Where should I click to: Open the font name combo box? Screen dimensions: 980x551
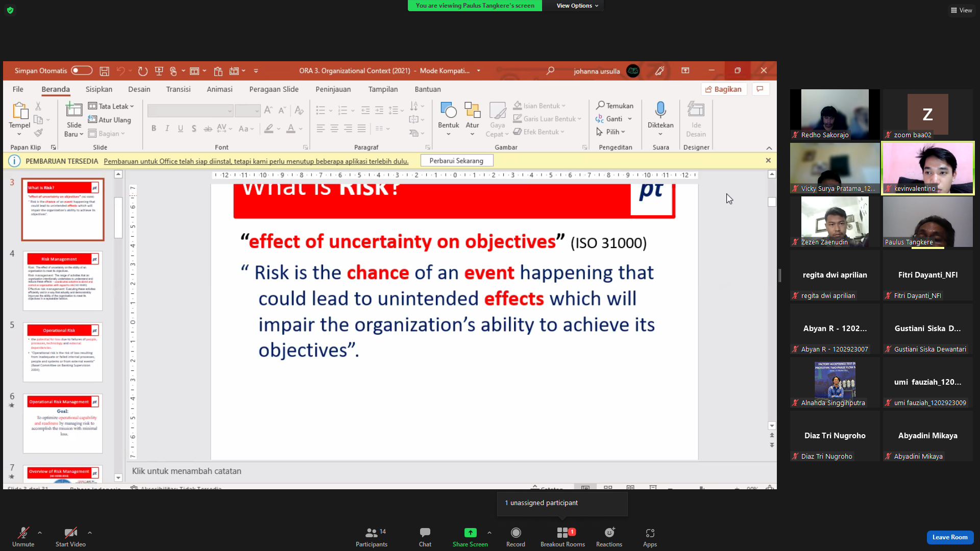point(190,110)
